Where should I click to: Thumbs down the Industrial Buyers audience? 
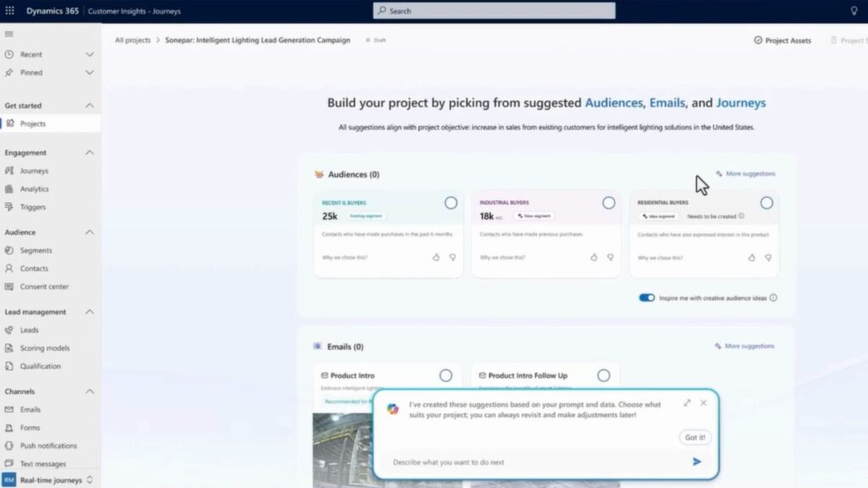click(x=610, y=257)
